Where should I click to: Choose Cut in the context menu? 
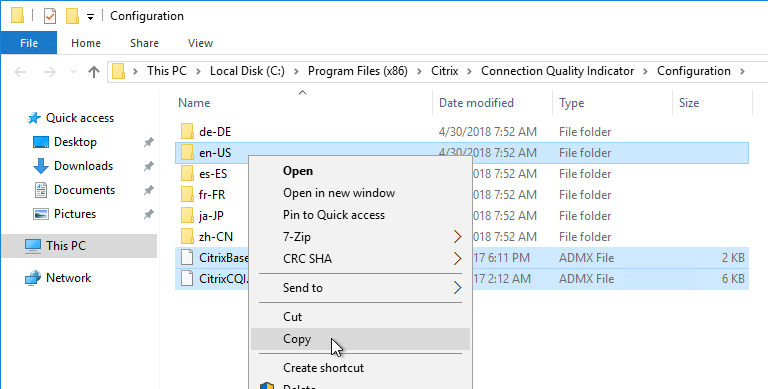(360, 317)
